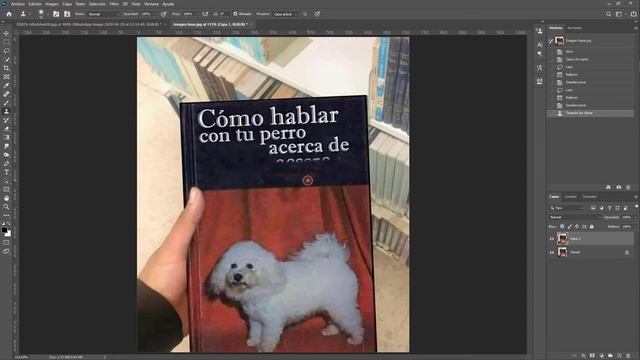
Task: Select the Rectangular Marquee tool
Action: pos(6,42)
